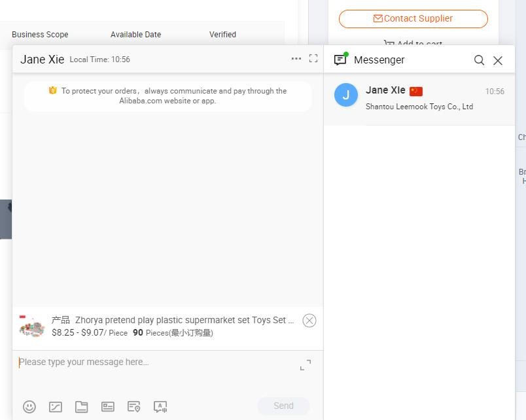Click Jane Xie's blue avatar

[346, 95]
